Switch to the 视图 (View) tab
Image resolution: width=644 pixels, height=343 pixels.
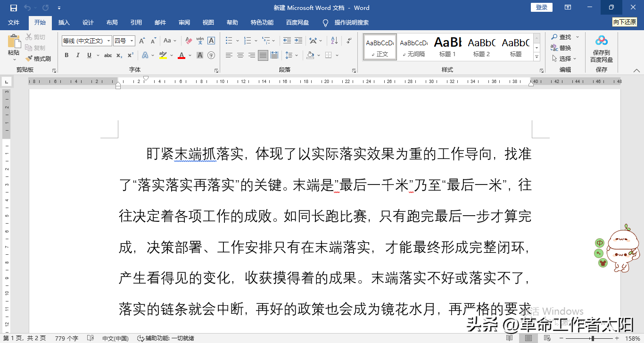(208, 23)
